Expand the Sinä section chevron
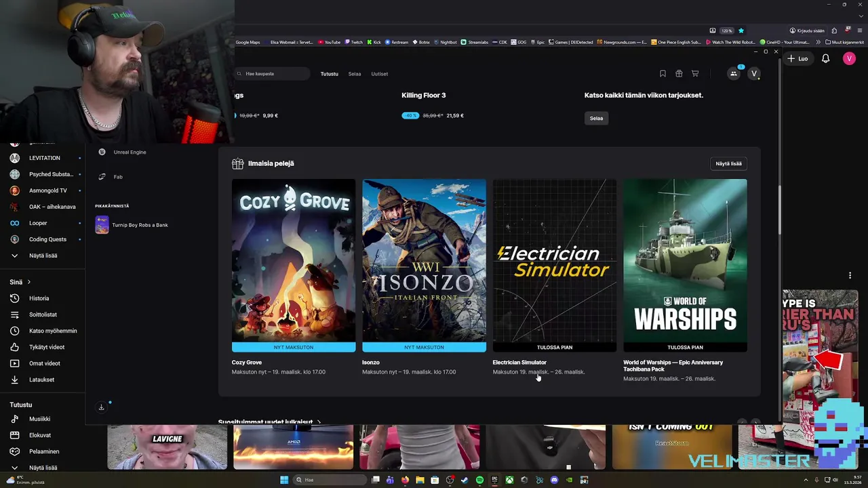 point(29,282)
